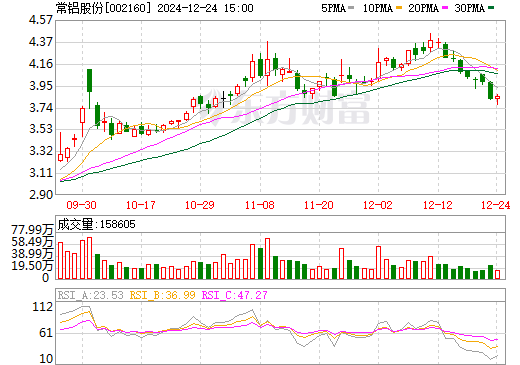Click the 4.37 price axis label

[41, 42]
